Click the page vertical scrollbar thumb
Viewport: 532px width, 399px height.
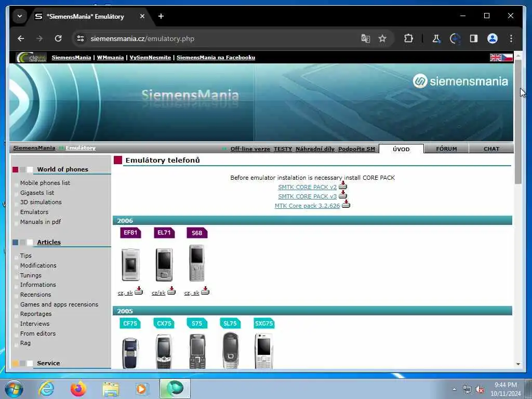518,122
